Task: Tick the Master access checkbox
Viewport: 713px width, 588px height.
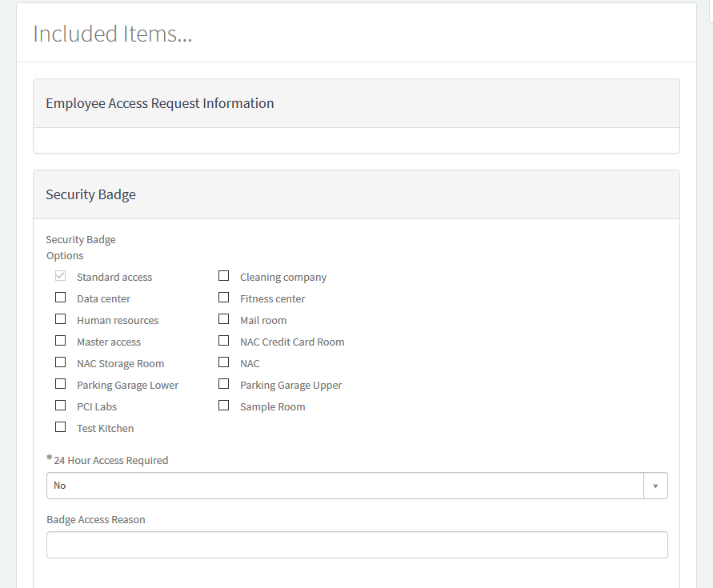Action: (61, 341)
